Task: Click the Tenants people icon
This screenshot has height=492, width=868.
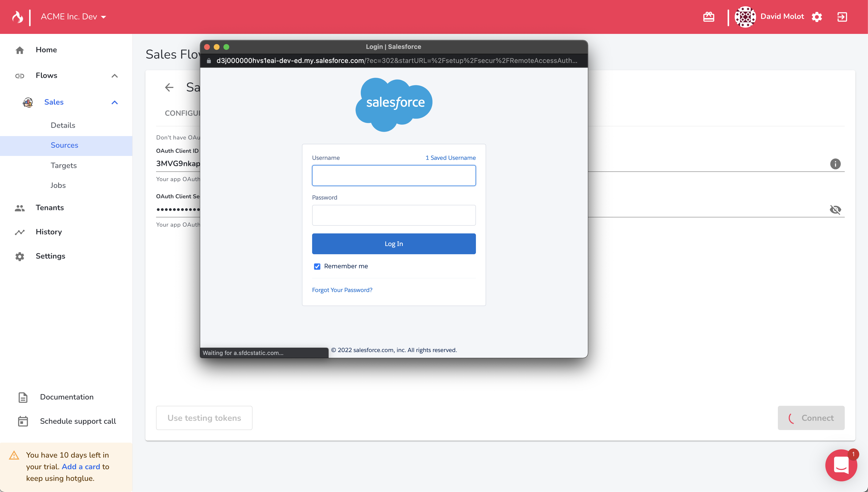Action: pyautogui.click(x=20, y=208)
